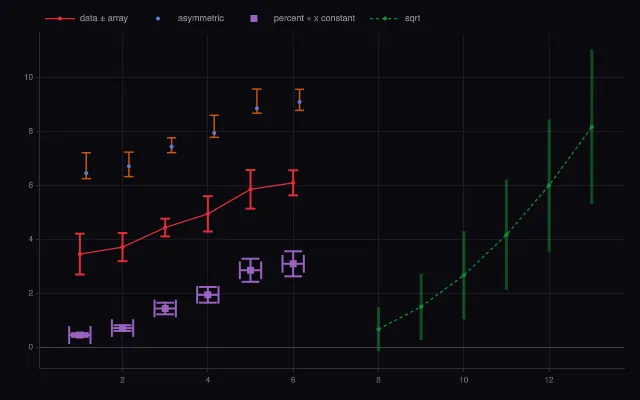Select the purple square marker at x=2
Viewport: 640px width, 400px height.
tap(122, 328)
